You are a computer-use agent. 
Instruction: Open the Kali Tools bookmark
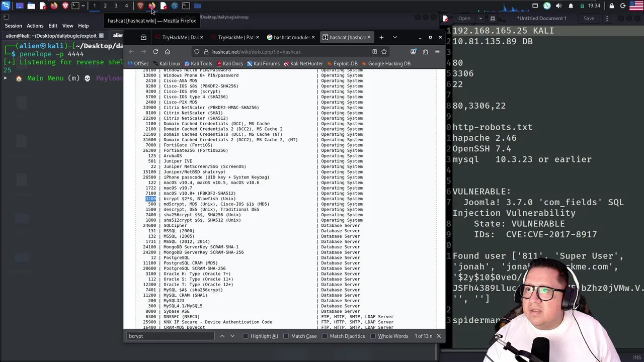pyautogui.click(x=198, y=64)
